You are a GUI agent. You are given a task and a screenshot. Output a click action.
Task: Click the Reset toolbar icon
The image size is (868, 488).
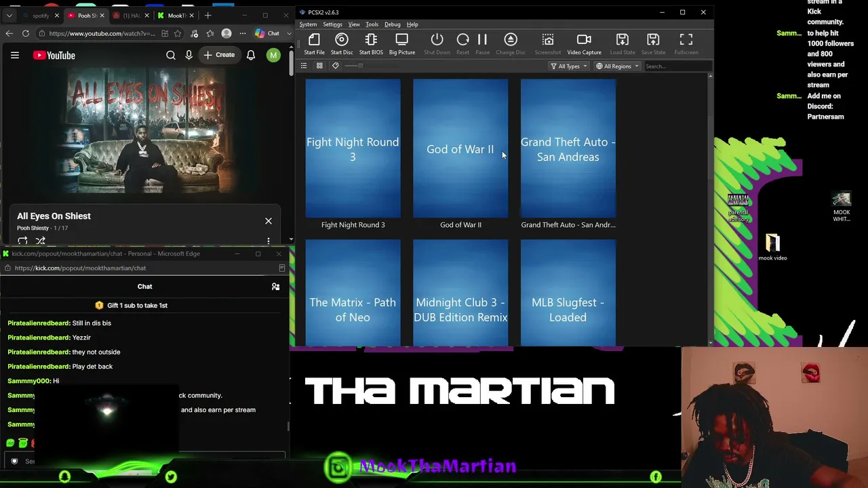462,44
